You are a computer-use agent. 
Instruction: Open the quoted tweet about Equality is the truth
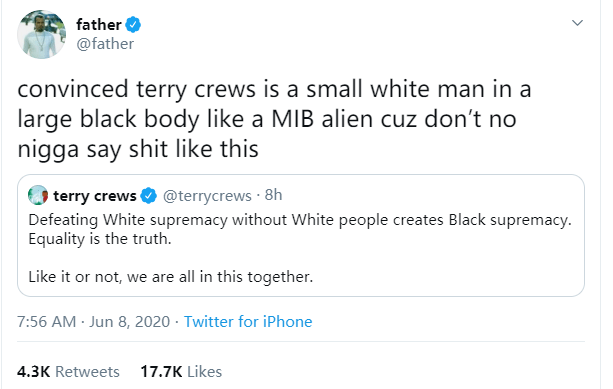click(x=301, y=235)
